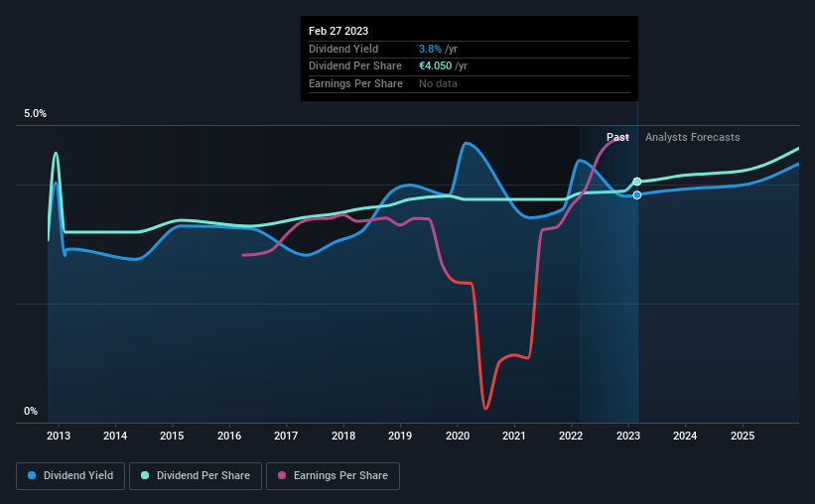The height and width of the screenshot is (504, 815).
Task: Click the No data earnings value
Action: point(438,83)
